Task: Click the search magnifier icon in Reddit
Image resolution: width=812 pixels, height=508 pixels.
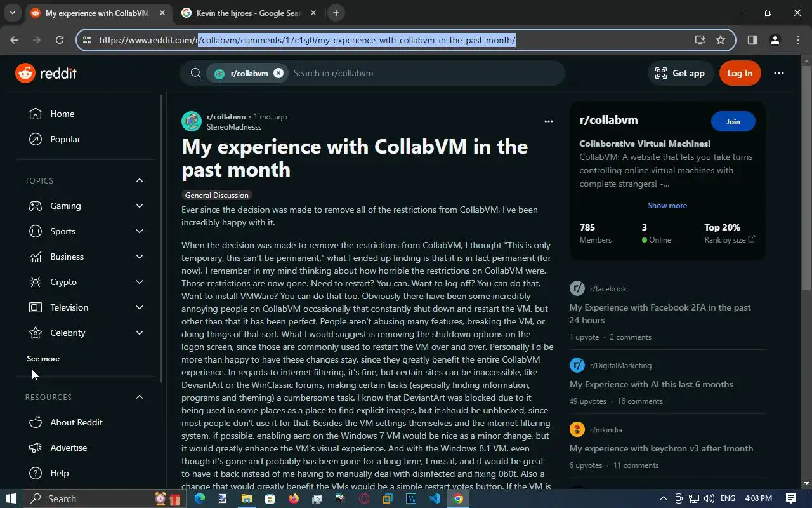Action: click(x=196, y=73)
